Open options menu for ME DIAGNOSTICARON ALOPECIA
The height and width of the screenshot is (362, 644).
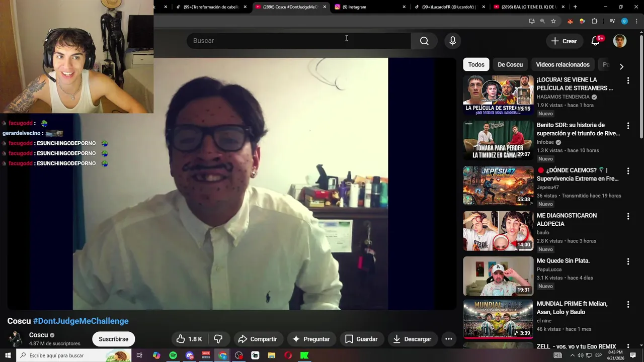(628, 216)
